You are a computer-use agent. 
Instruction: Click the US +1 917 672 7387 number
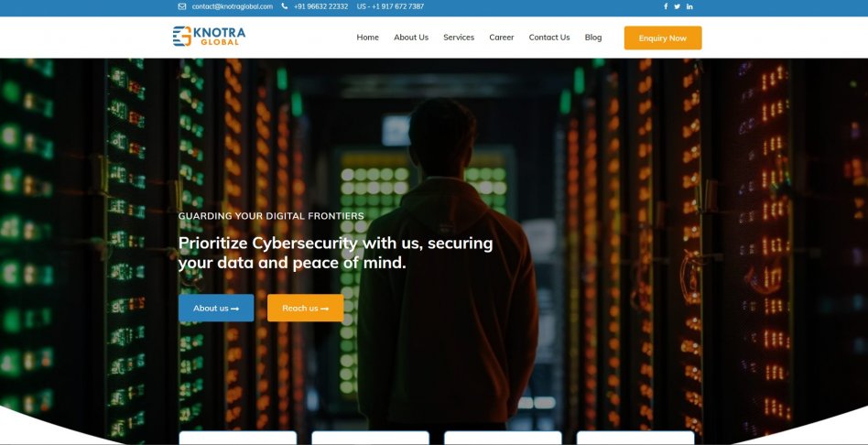point(390,6)
